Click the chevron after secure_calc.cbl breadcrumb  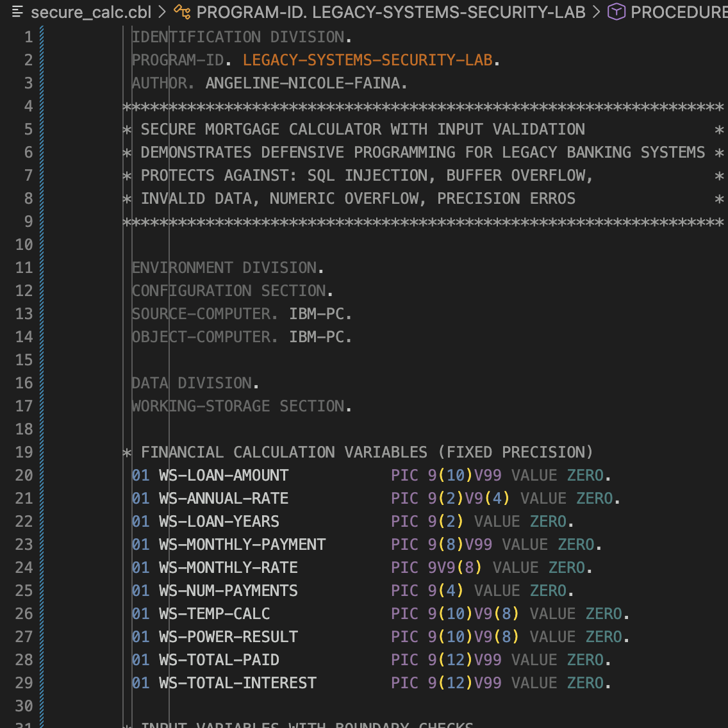[x=162, y=12]
